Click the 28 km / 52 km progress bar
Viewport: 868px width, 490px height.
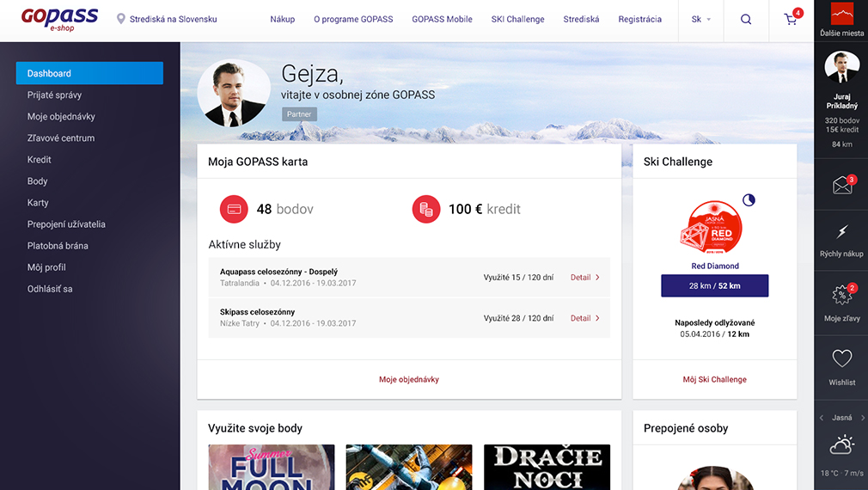[x=715, y=285]
